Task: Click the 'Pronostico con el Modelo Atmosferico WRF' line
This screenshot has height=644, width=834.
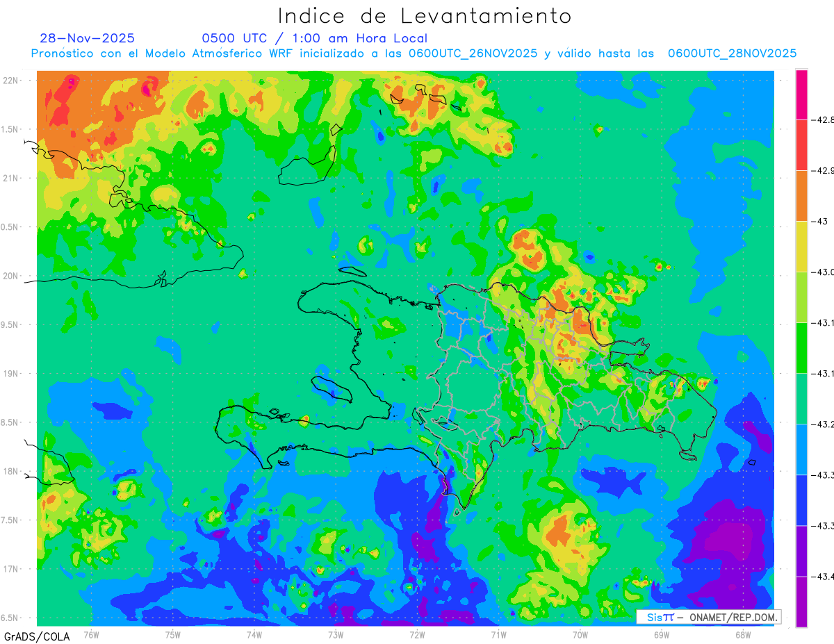Action: (x=414, y=53)
